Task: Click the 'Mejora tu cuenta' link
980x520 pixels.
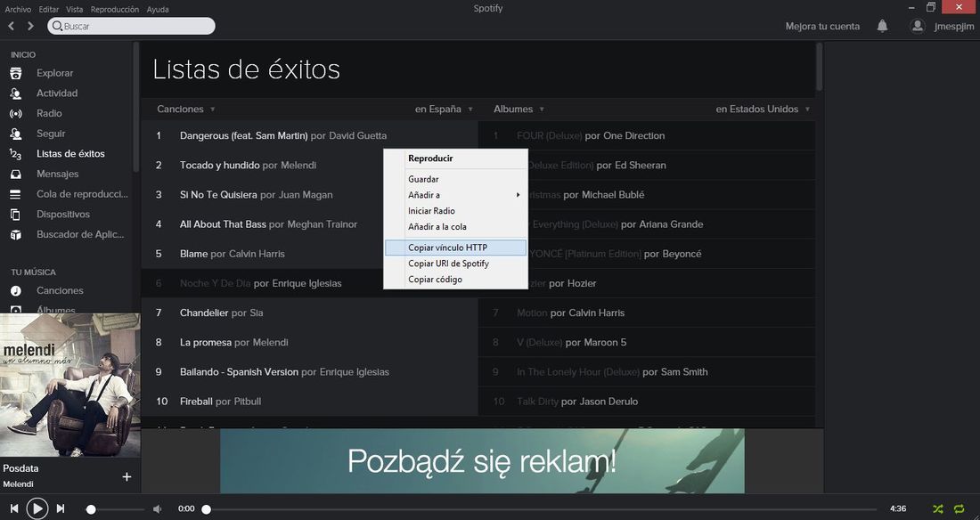Action: coord(822,26)
